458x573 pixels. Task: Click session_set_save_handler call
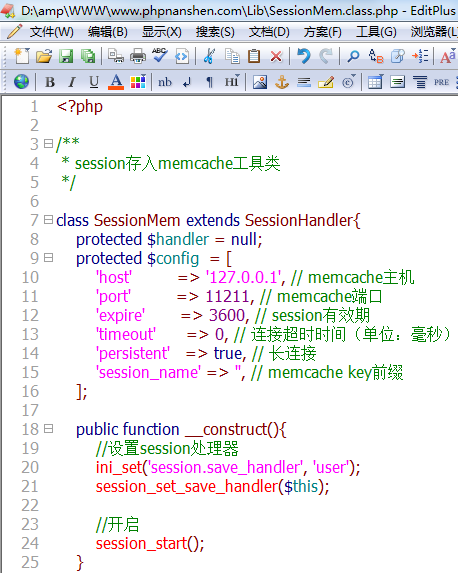(x=187, y=486)
